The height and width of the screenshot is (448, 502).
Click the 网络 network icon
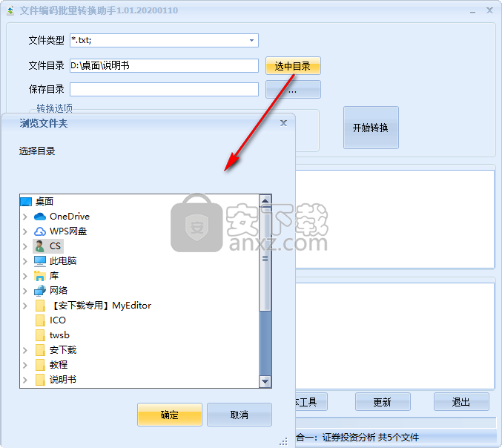tap(40, 291)
